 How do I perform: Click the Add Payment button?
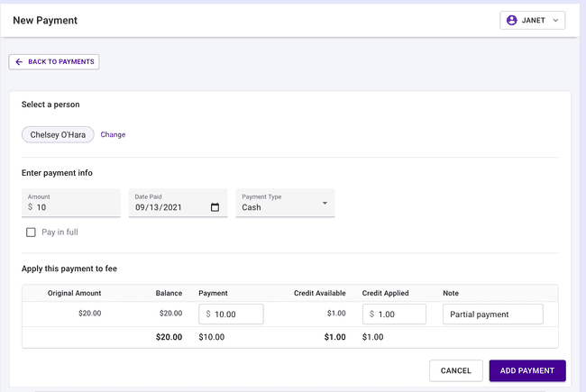pos(527,370)
